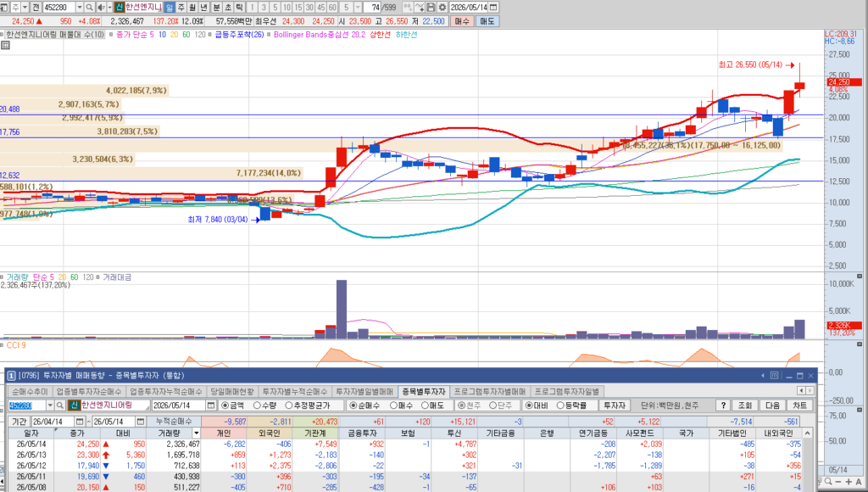The image size is (868, 492).
Task: Open chart settings gear icon
Action: click(x=442, y=7)
